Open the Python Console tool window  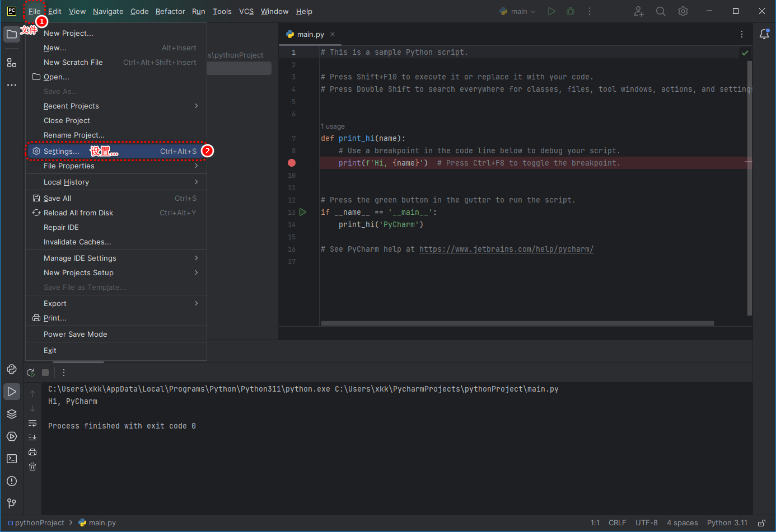point(12,369)
